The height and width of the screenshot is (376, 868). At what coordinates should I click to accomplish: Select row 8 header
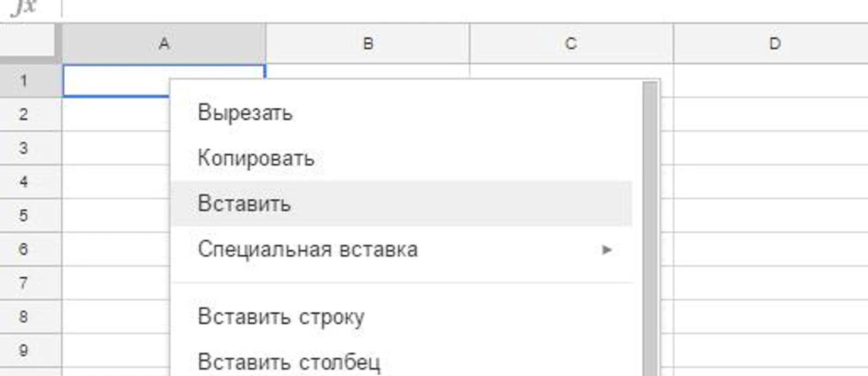(x=23, y=317)
